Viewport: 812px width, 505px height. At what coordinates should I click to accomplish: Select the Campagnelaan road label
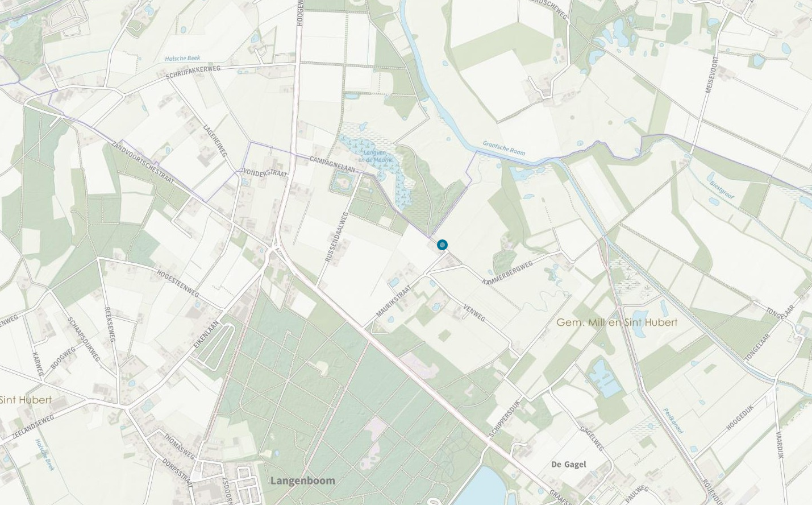click(x=332, y=165)
